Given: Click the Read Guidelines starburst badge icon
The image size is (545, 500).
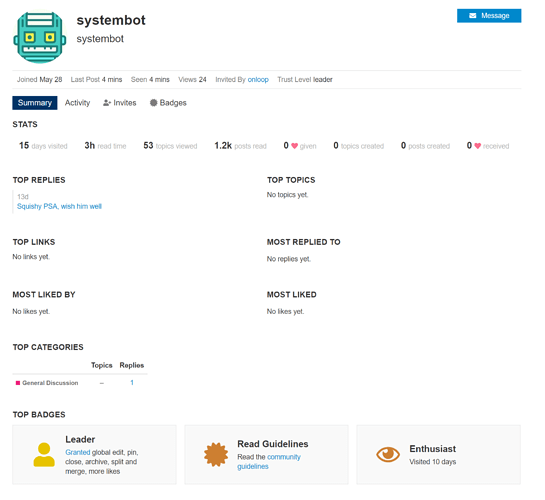Looking at the screenshot, I should pyautogui.click(x=216, y=454).
